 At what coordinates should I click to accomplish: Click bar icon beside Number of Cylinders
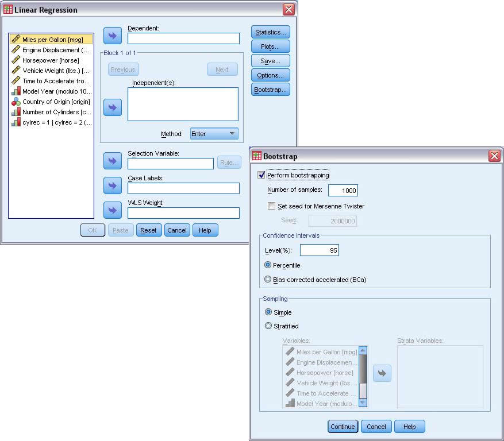click(x=16, y=112)
